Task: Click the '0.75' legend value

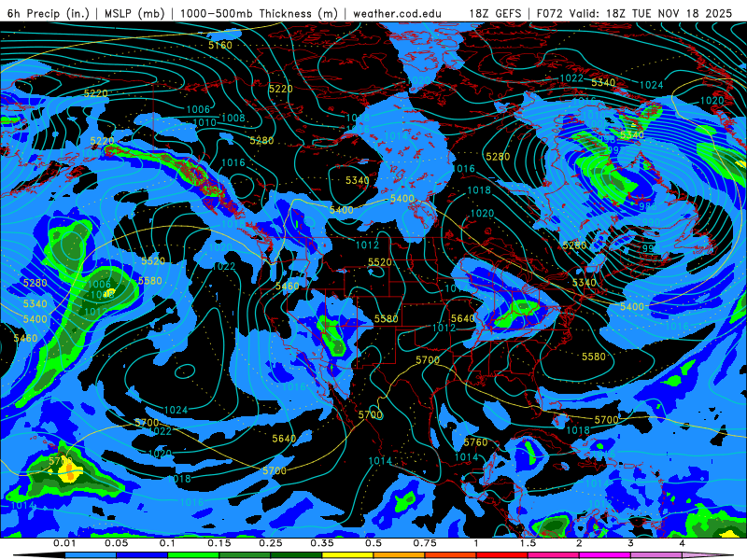Action: pos(425,543)
